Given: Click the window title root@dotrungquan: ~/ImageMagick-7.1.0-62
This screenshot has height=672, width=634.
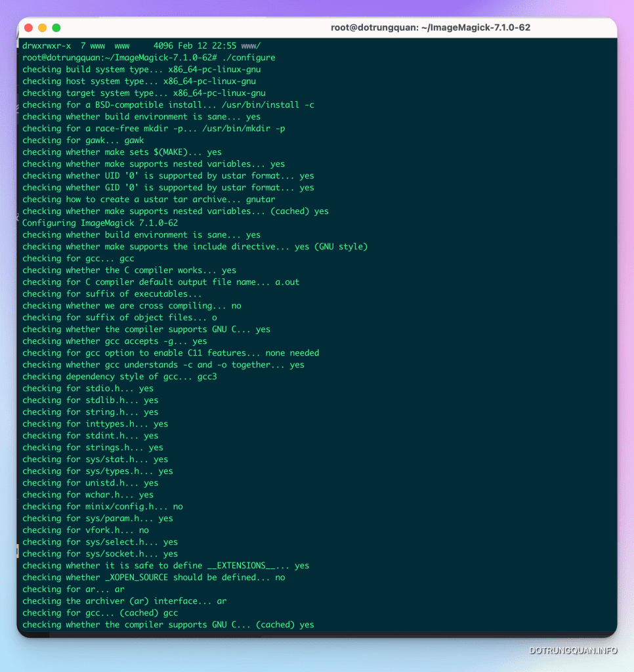Looking at the screenshot, I should click(431, 28).
